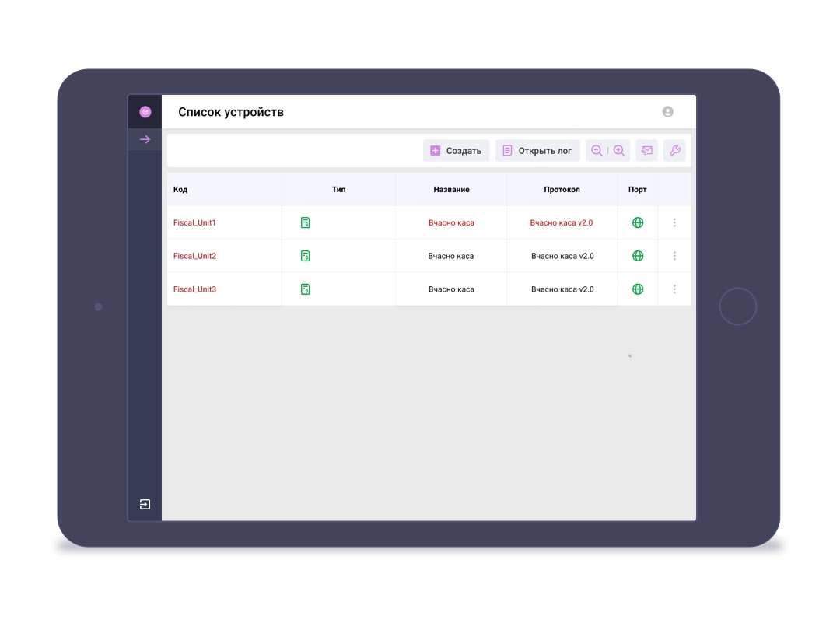Open the three-dot menu for Fiscal_Unit3
The image size is (840, 630).
point(674,289)
